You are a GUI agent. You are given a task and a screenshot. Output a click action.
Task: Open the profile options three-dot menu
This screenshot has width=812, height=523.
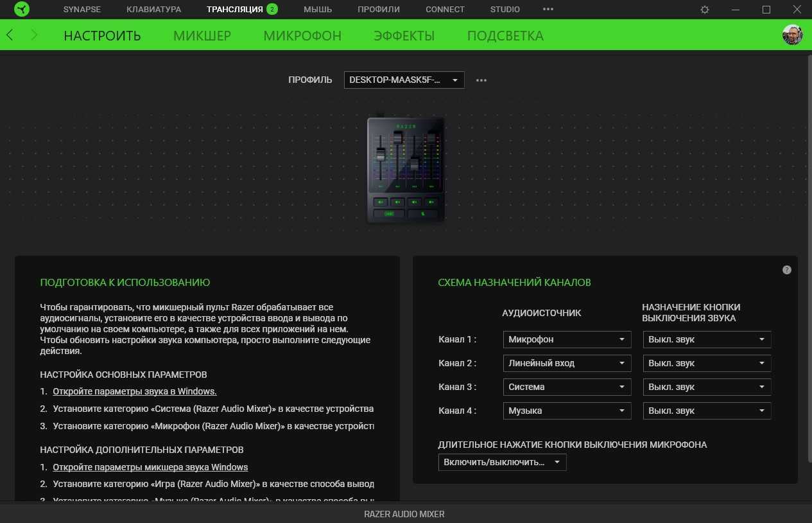(481, 80)
